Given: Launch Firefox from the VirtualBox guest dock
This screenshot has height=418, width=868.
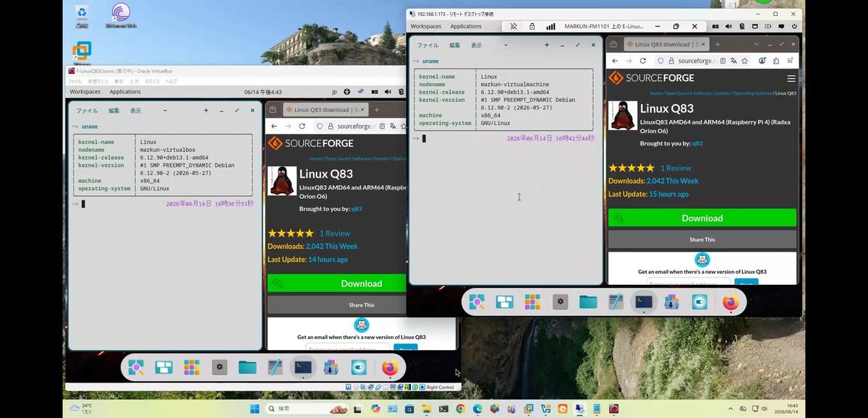Looking at the screenshot, I should coord(390,367).
